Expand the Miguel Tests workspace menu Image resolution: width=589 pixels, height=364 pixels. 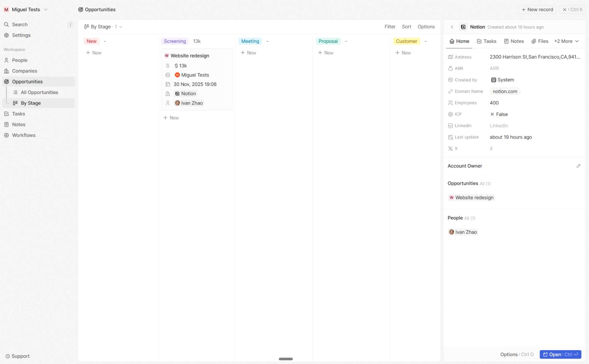(x=46, y=9)
